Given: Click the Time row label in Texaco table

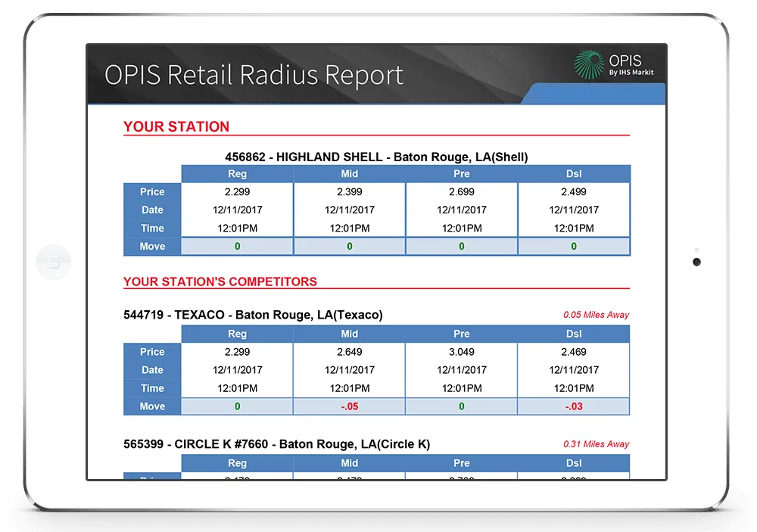Looking at the screenshot, I should coord(152,388).
